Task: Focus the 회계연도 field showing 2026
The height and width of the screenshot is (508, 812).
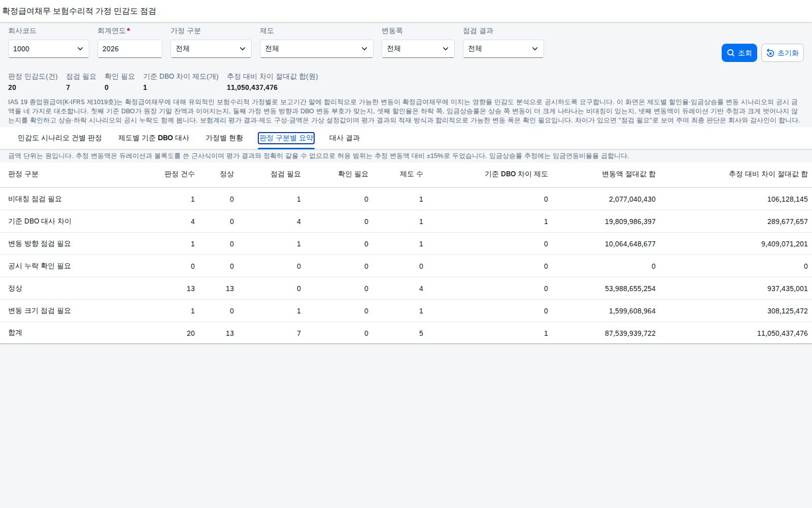Action: (130, 49)
